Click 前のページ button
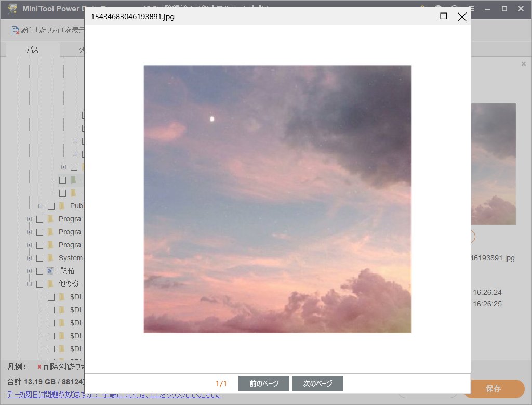 click(x=264, y=384)
